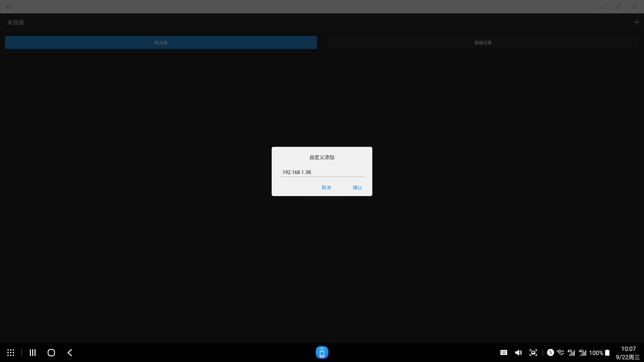Show recent apps with three-bars icon
The height and width of the screenshot is (362, 644).
click(33, 353)
